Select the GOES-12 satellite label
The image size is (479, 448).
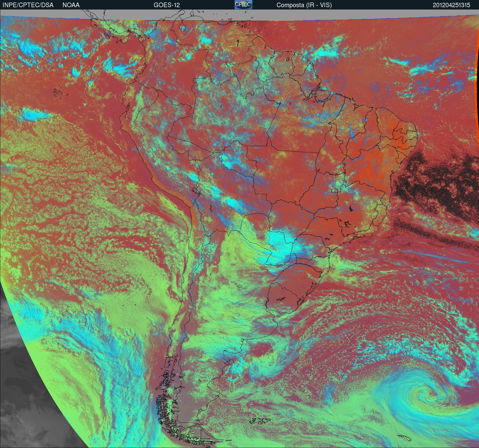[166, 5]
